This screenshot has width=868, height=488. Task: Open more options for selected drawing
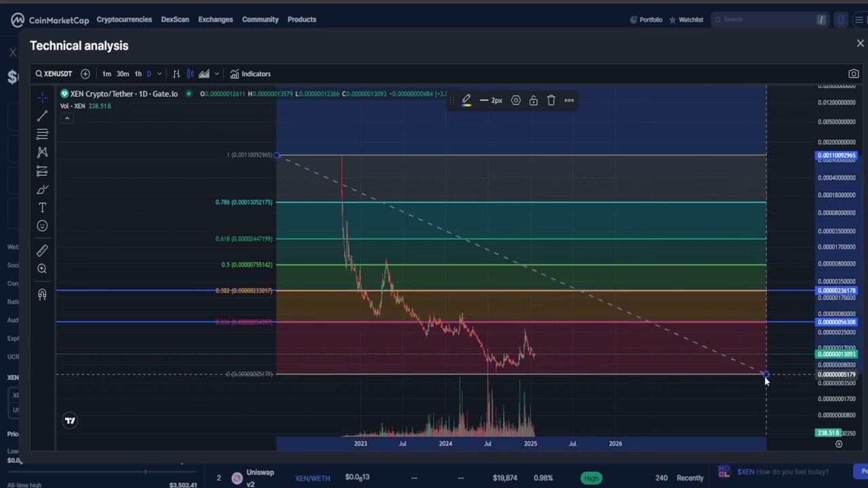[569, 100]
